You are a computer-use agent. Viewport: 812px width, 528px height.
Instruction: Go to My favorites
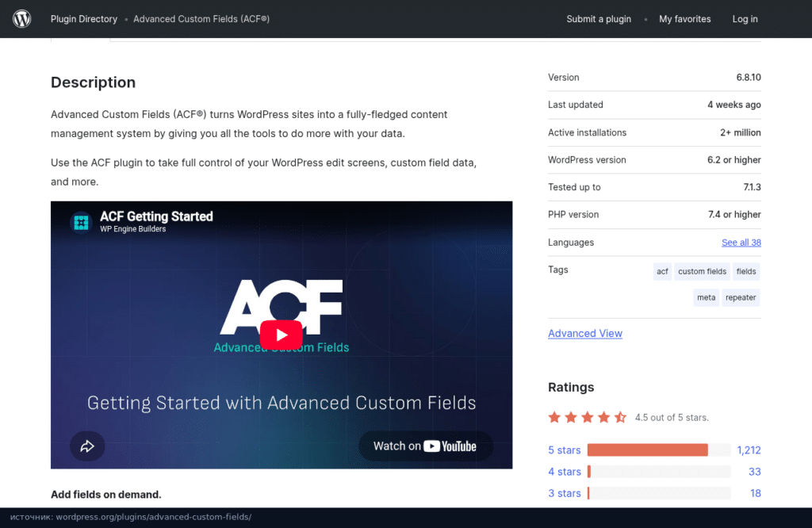coord(684,19)
